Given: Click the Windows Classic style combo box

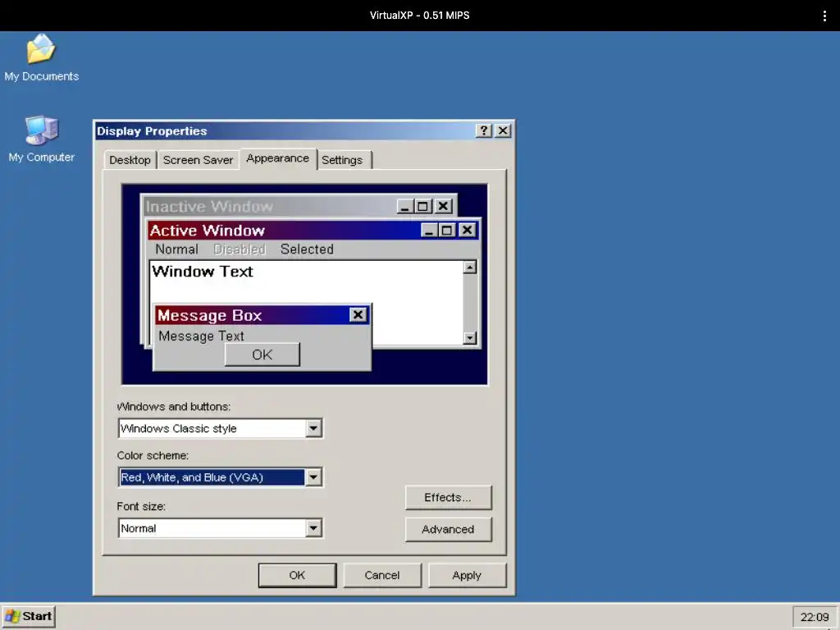Looking at the screenshot, I should point(220,428).
